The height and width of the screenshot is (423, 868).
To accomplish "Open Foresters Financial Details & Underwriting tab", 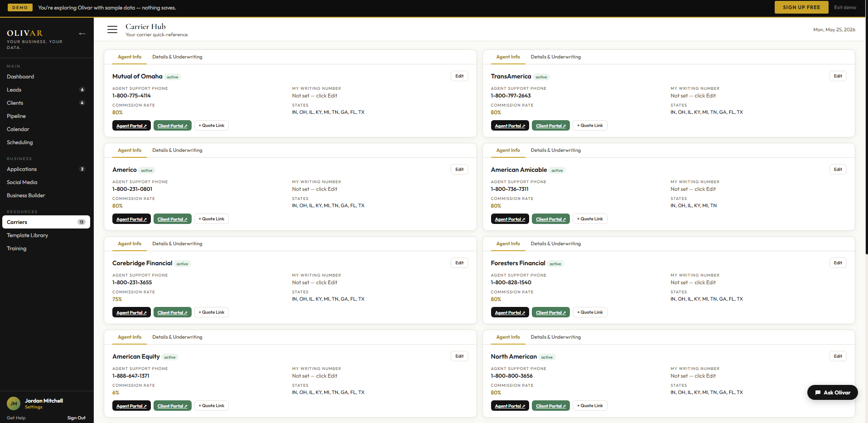I will (x=556, y=244).
